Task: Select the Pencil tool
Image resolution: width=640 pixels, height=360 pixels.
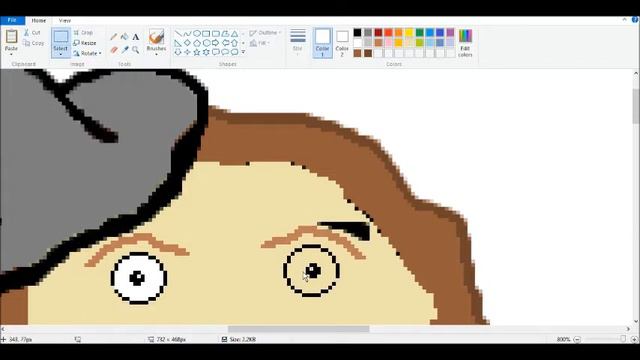Action: 113,37
